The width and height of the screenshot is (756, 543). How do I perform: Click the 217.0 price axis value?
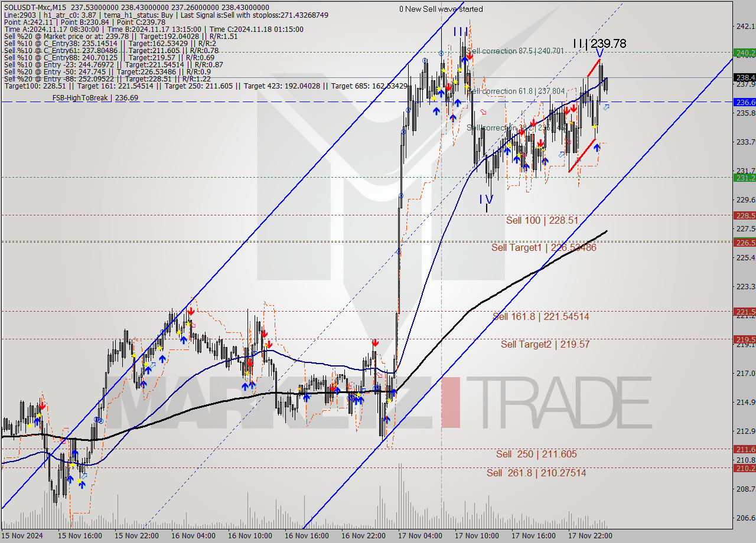pos(745,373)
